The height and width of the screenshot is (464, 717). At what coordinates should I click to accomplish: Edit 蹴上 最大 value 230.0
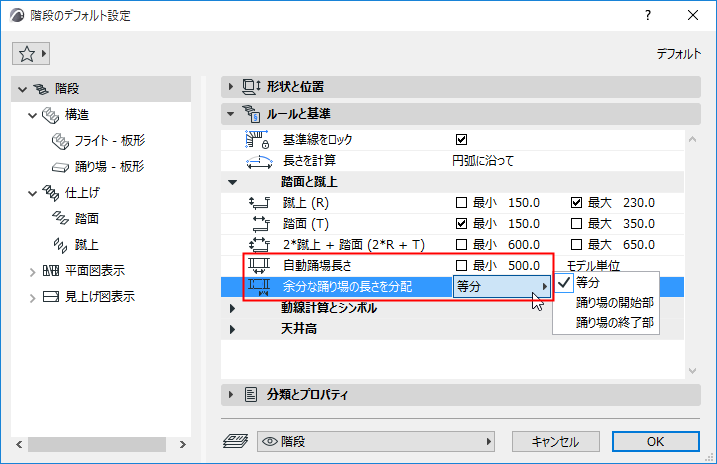(x=639, y=203)
